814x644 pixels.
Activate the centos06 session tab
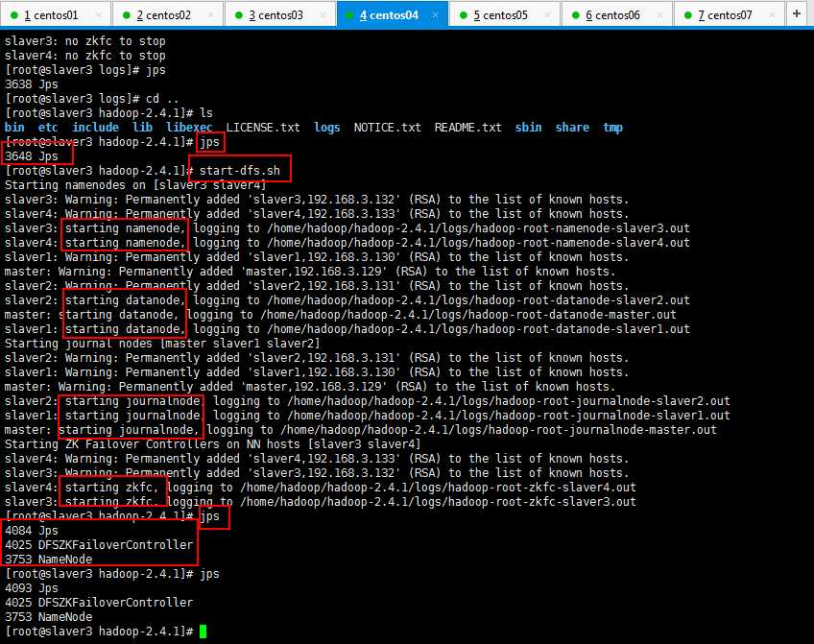pyautogui.click(x=617, y=15)
